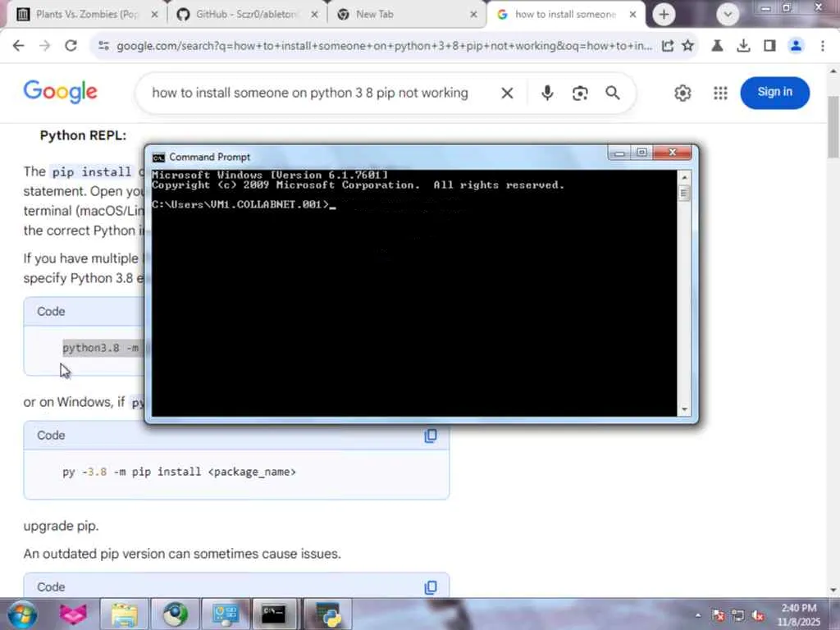Click the highlighted python3.8 -m code text
Image resolution: width=840 pixels, height=630 pixels.
[101, 348]
